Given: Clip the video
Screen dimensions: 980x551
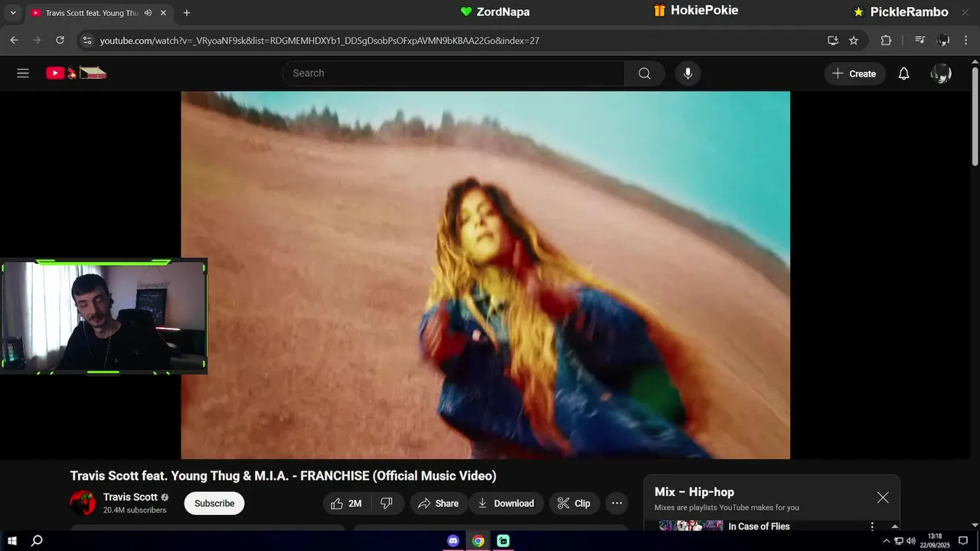Looking at the screenshot, I should [x=574, y=503].
